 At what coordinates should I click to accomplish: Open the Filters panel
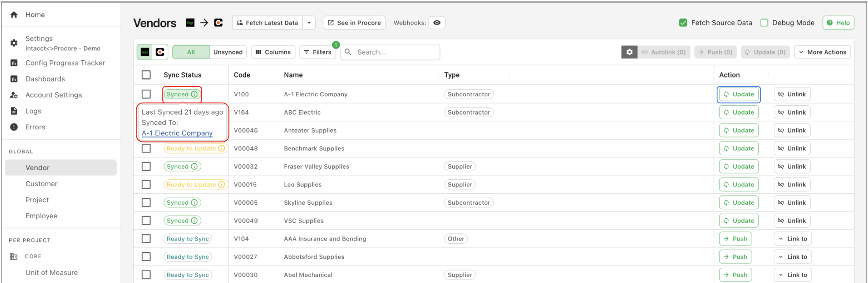[x=318, y=52]
